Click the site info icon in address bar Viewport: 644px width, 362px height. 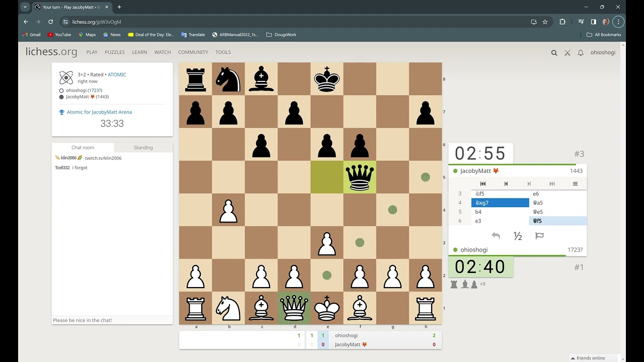[65, 22]
